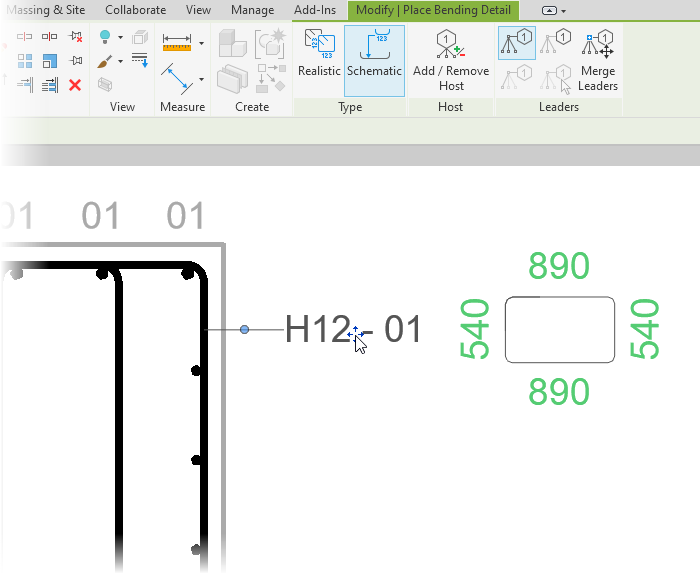Expand the ruler measure dropdown arrow
The width and height of the screenshot is (700, 574).
coord(201,44)
